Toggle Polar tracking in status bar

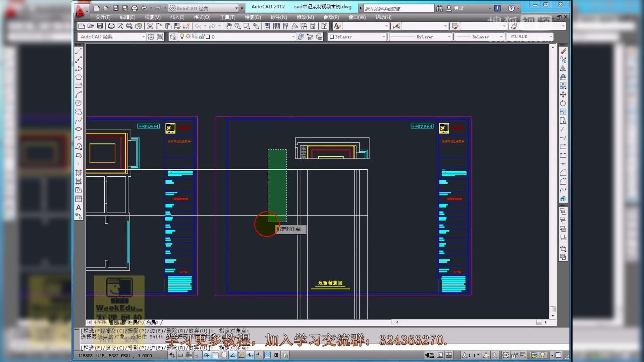click(x=207, y=355)
